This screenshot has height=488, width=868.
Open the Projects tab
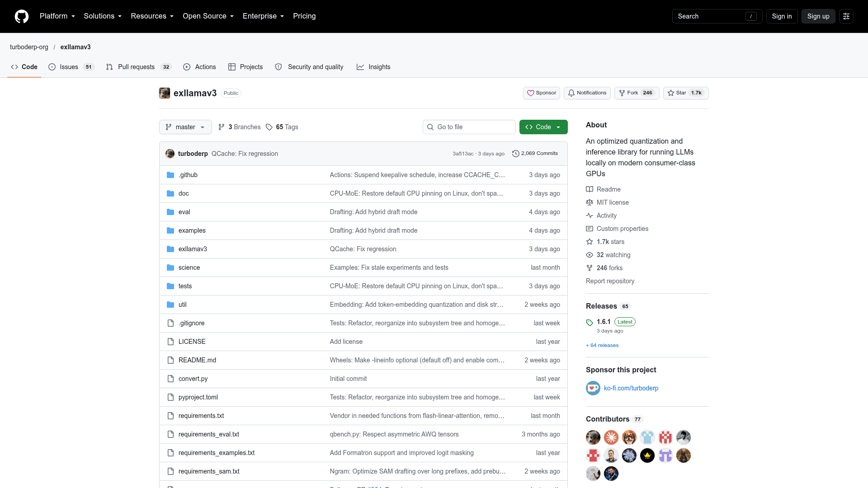point(245,67)
